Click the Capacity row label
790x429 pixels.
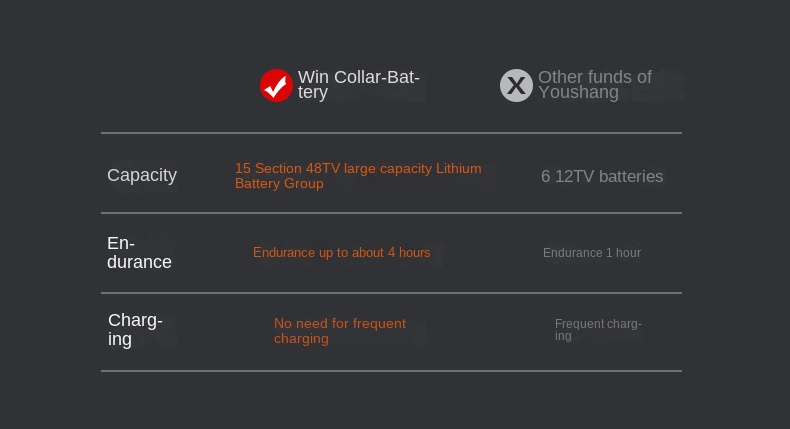pyautogui.click(x=142, y=175)
